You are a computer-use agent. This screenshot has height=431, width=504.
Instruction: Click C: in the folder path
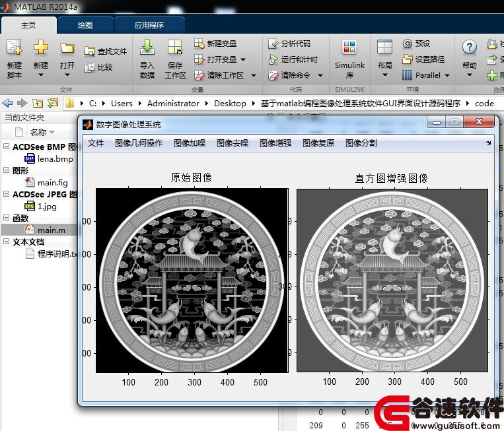click(x=93, y=104)
